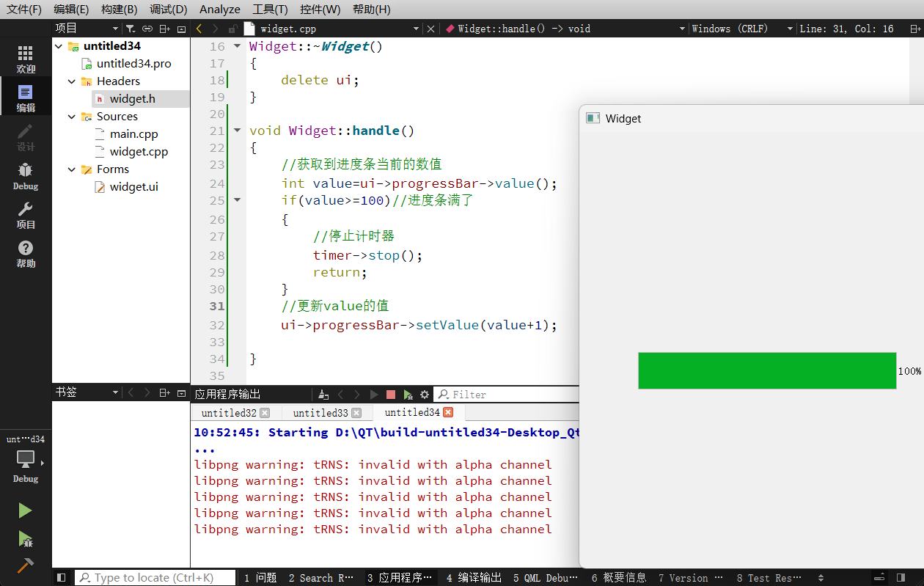This screenshot has height=586, width=924.
Task: Re-run the application from output pane
Action: click(374, 395)
